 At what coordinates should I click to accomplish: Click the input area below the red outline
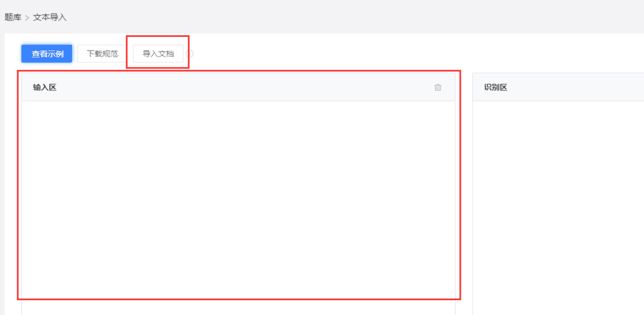click(x=238, y=308)
